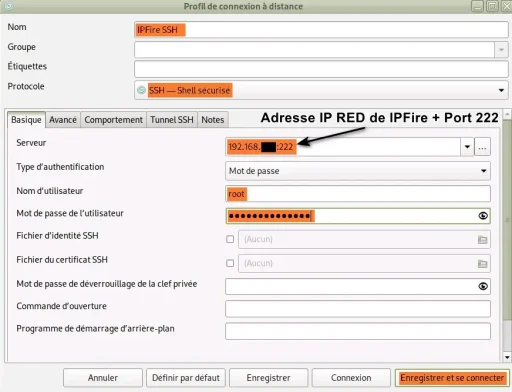Browse for SSH identity file folder icon
512x392 pixels.
[x=482, y=239]
